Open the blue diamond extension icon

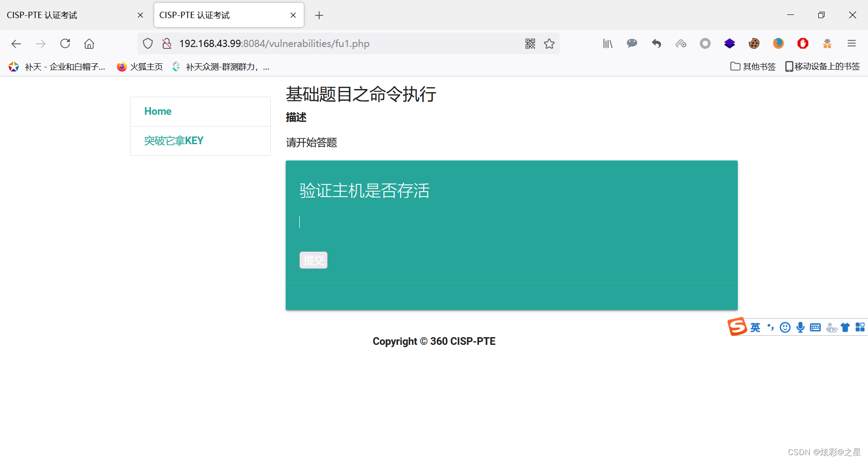730,43
